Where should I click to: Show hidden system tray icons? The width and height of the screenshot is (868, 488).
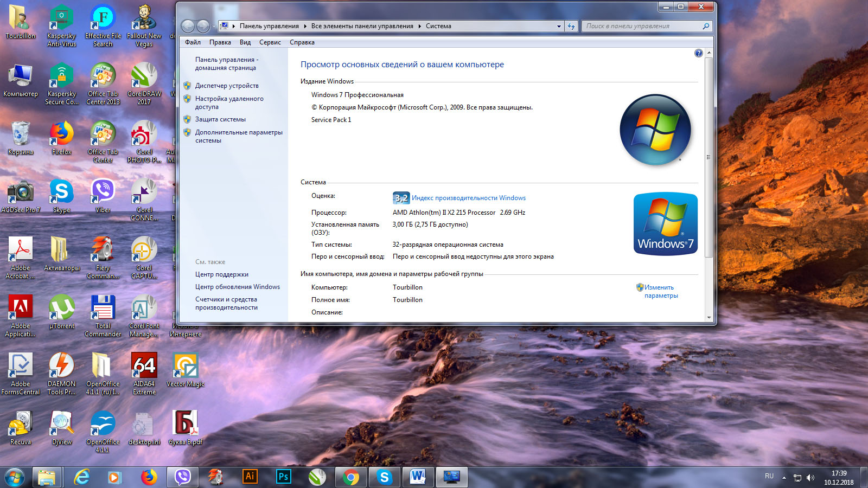tap(783, 478)
